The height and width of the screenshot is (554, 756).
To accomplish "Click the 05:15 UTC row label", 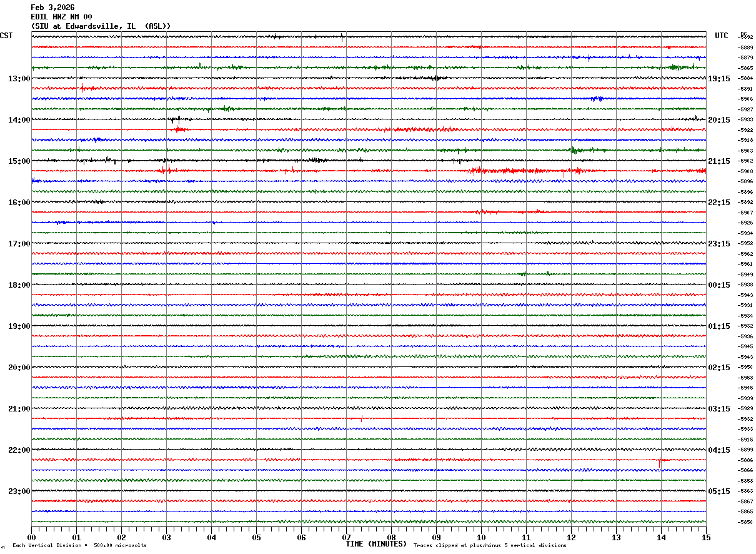I will 719,491.
